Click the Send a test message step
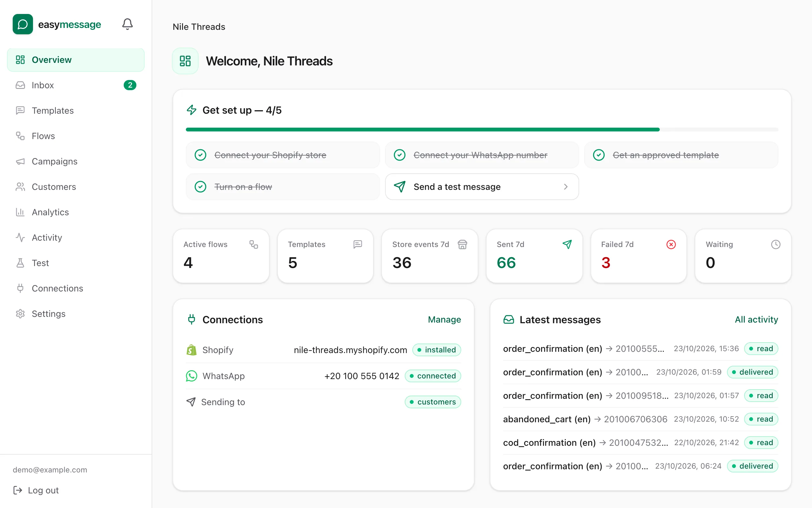This screenshot has height=508, width=812. [x=482, y=186]
